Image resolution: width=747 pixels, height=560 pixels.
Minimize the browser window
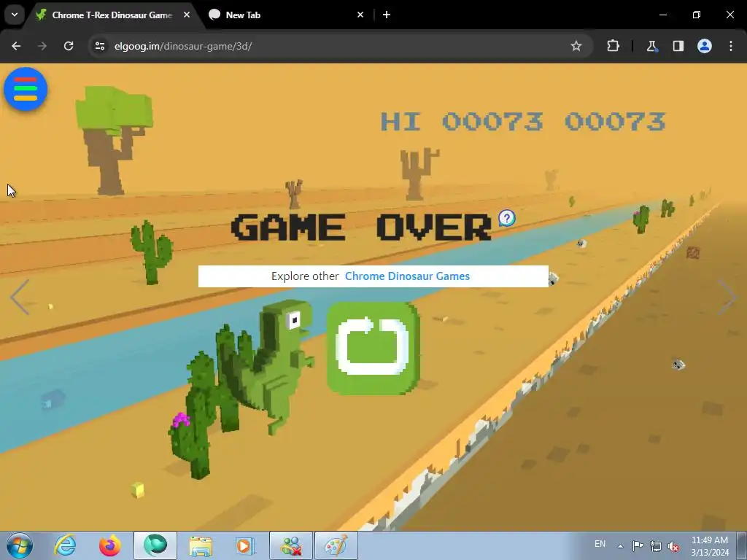click(x=662, y=15)
